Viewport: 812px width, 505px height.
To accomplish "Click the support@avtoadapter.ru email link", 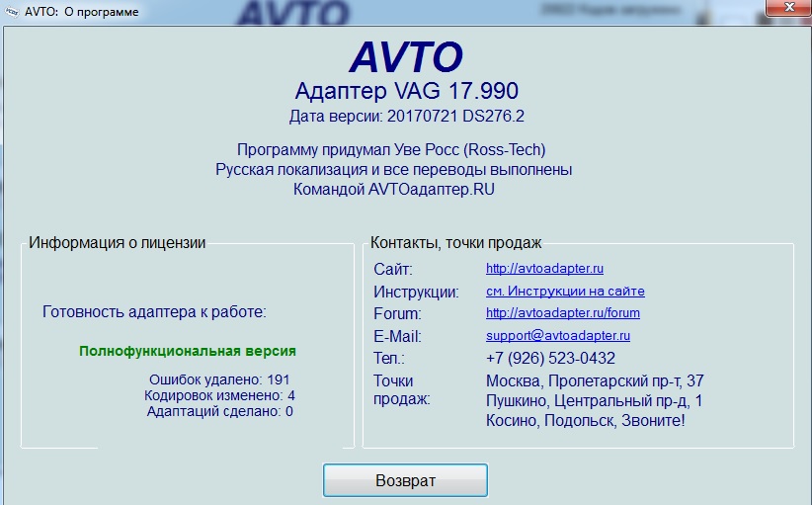I will pos(558,336).
